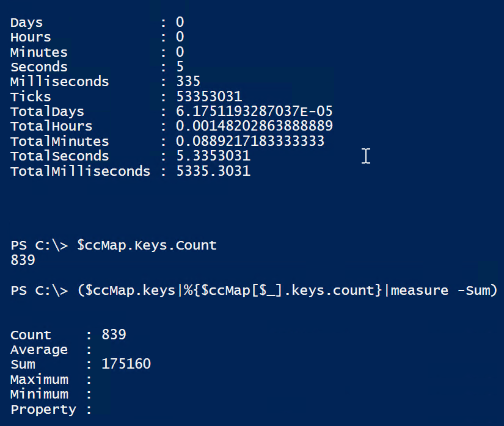Click the Days label in the output

pyautogui.click(x=26, y=23)
